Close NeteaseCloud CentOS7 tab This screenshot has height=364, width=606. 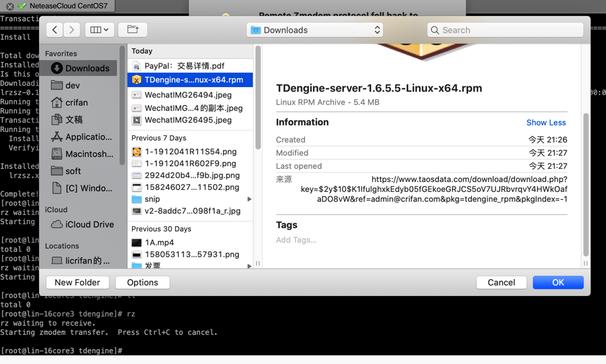(x=10, y=6)
